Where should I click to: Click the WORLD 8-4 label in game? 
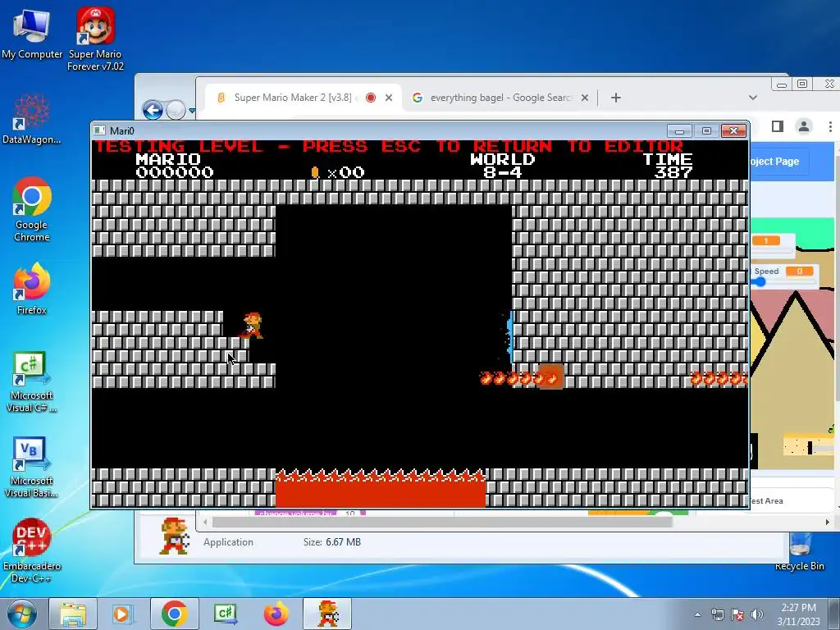503,166
